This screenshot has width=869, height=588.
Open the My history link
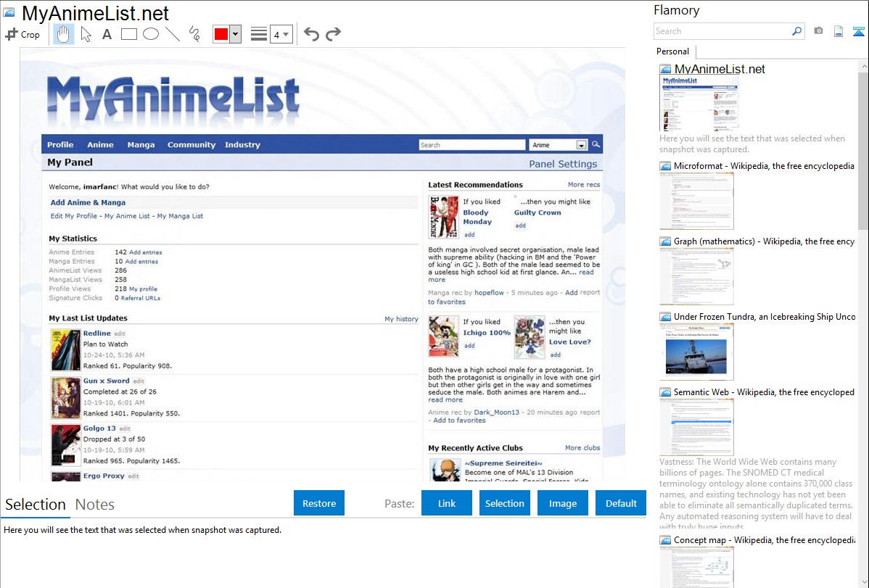tap(401, 319)
